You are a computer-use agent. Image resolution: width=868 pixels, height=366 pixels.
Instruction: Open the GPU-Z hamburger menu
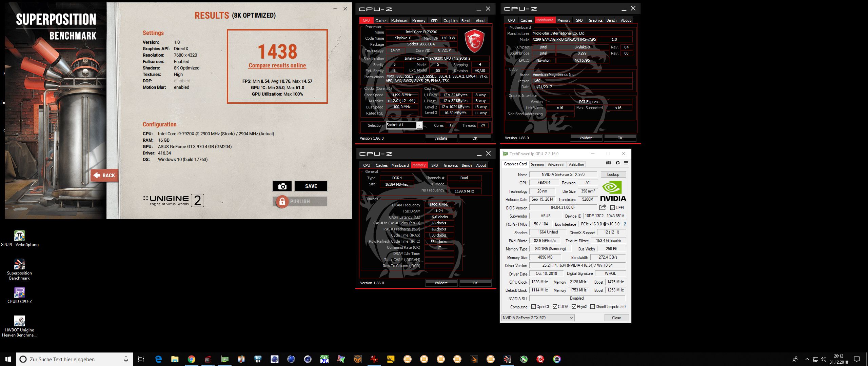pyautogui.click(x=626, y=163)
